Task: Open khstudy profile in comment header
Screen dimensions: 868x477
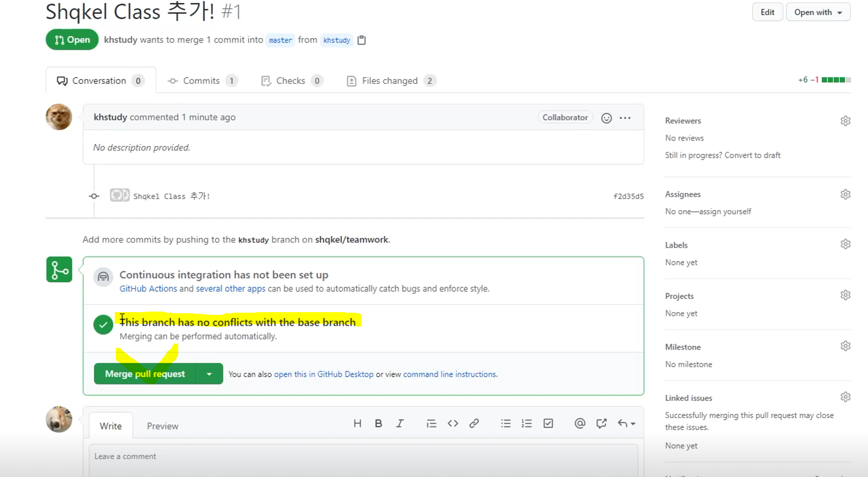Action: pyautogui.click(x=110, y=117)
